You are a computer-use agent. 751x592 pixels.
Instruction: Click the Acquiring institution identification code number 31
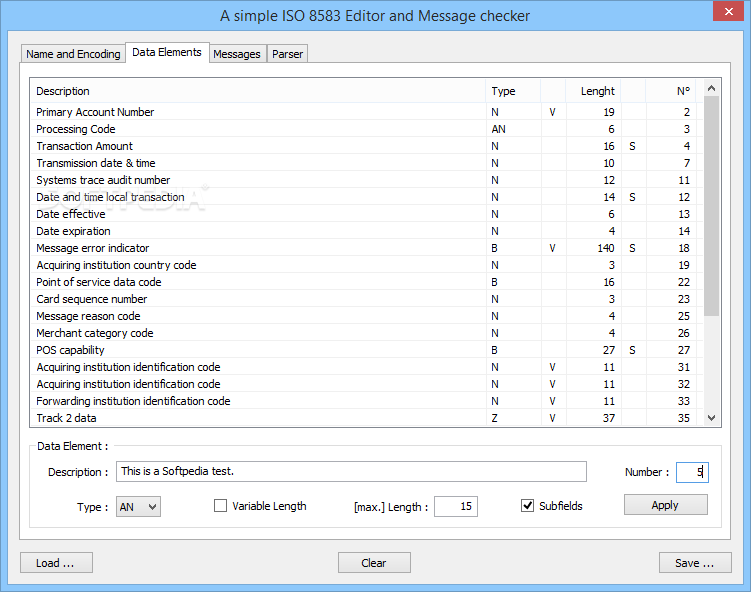(683, 367)
